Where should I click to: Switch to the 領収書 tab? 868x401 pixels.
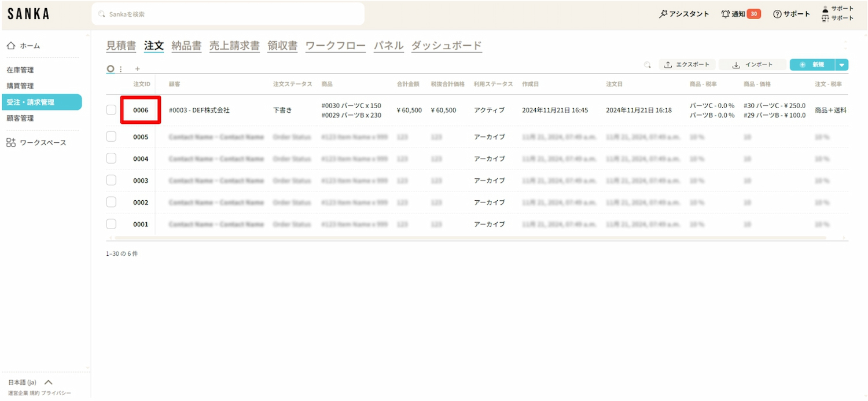[282, 46]
